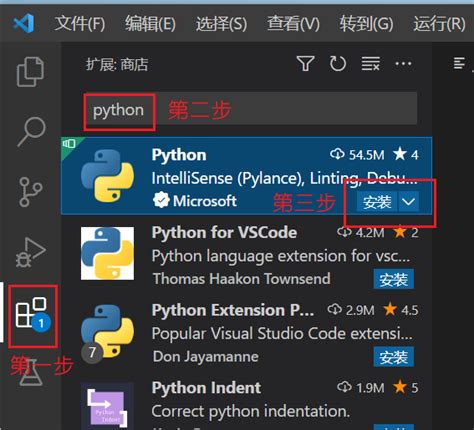Click the star rating of Python Extension Pack
Viewport: 474px width, 430px height.
point(400,310)
